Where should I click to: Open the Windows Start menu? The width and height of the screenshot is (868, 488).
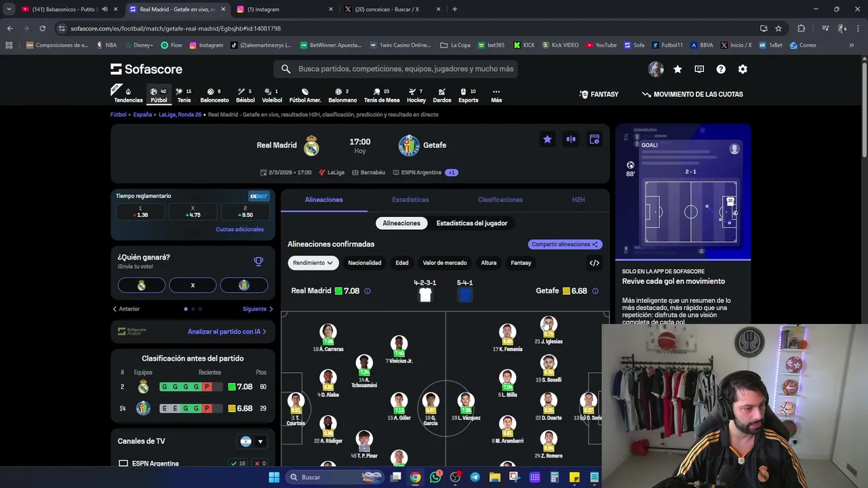tap(274, 477)
